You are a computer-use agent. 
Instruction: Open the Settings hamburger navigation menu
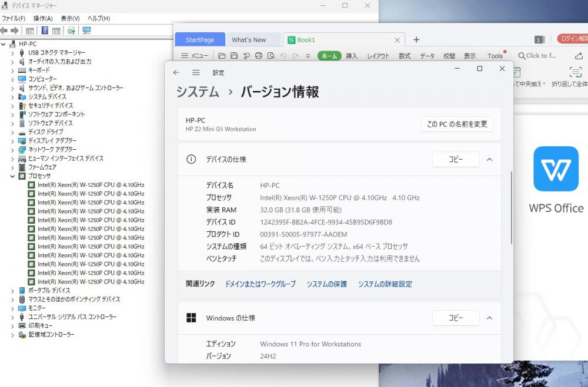196,72
